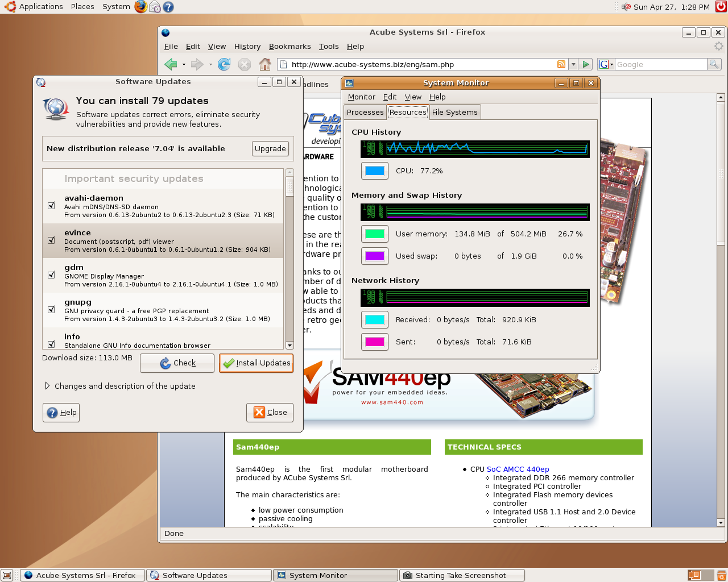
Task: Click the Check button
Action: tap(177, 363)
